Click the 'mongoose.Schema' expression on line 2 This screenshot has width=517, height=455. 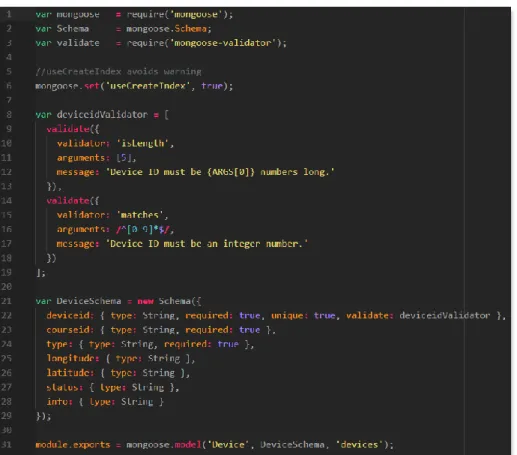tap(169, 29)
